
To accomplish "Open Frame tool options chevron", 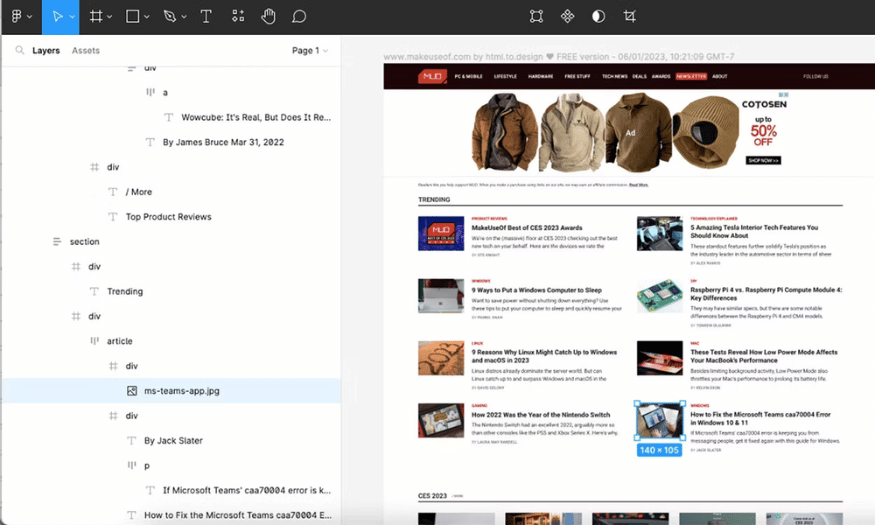I will pos(109,17).
